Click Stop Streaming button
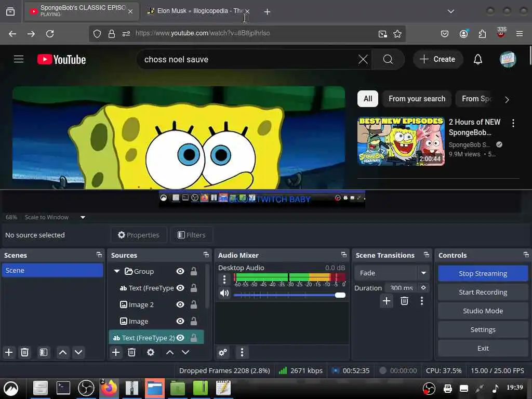Viewport: 532px width, 399px height. coord(483,273)
